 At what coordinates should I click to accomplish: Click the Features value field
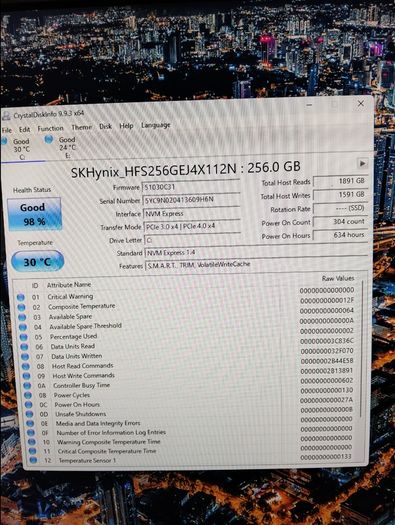(x=257, y=265)
